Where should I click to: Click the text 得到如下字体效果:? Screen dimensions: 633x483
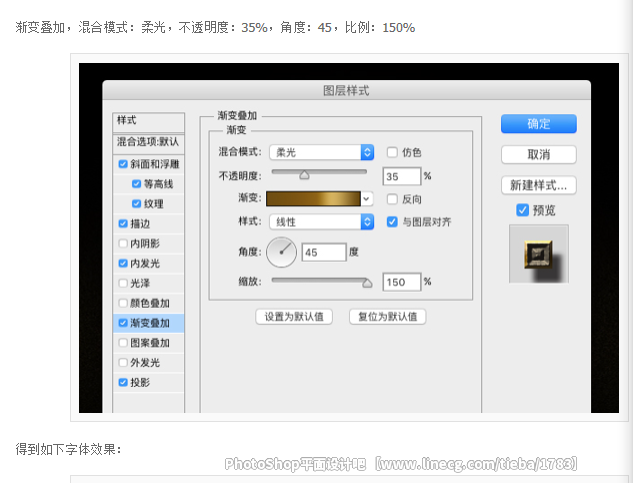(68, 449)
